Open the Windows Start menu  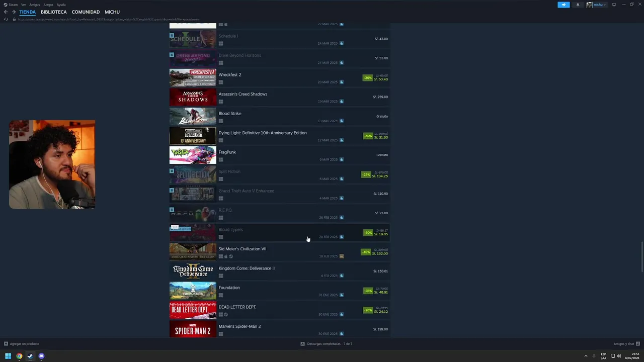click(x=8, y=356)
